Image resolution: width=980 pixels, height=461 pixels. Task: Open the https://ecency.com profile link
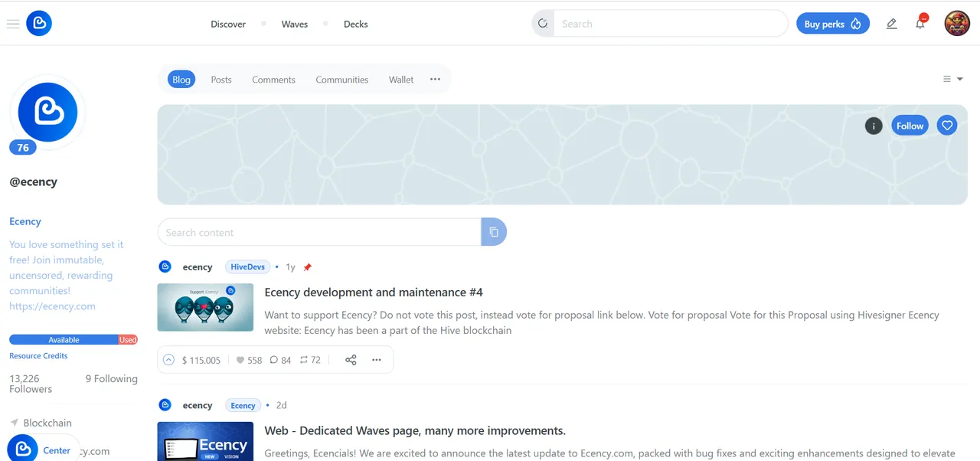coord(52,306)
